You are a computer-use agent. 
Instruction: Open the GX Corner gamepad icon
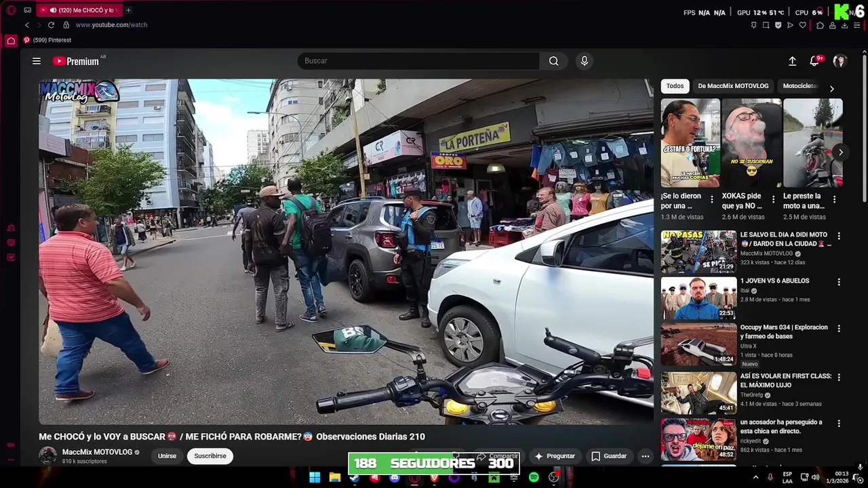(27, 10)
